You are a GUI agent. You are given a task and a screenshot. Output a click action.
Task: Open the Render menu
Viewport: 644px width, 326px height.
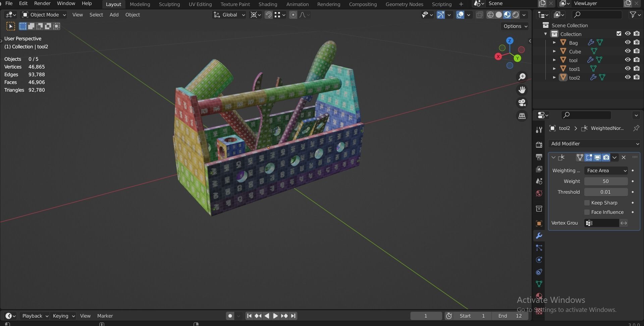42,3
